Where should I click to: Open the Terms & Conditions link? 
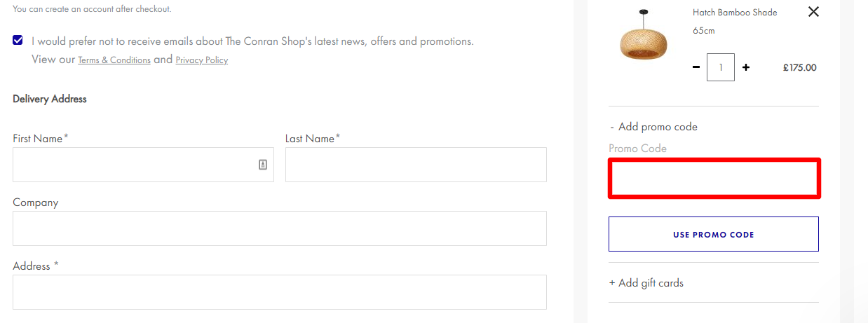point(114,60)
